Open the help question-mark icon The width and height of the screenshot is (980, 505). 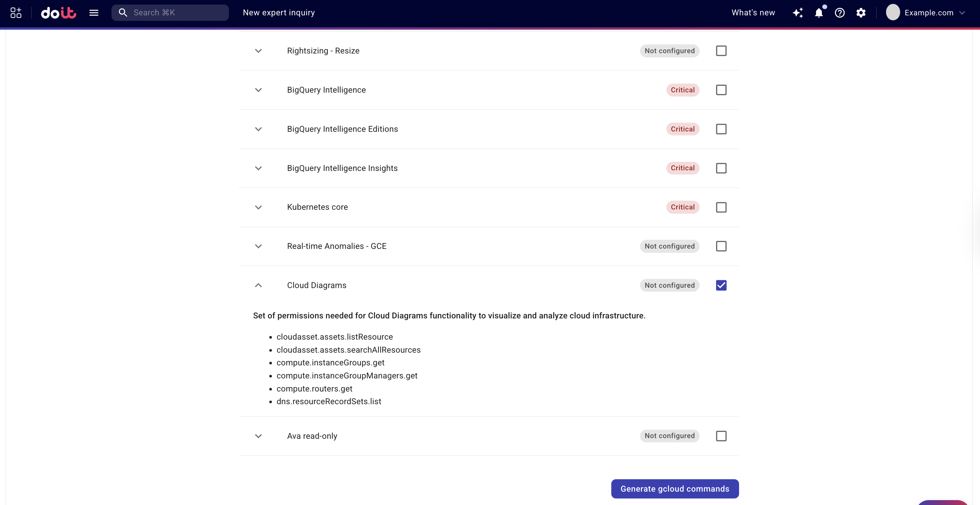pos(839,12)
